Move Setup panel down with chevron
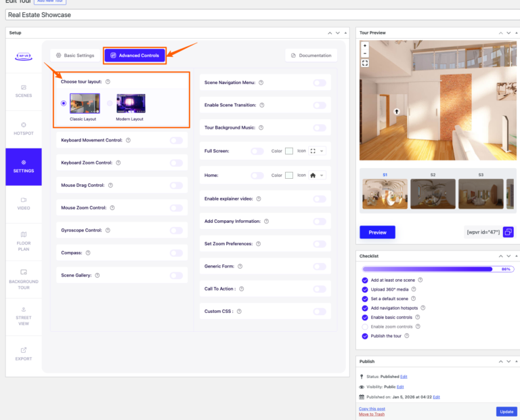 point(338,33)
